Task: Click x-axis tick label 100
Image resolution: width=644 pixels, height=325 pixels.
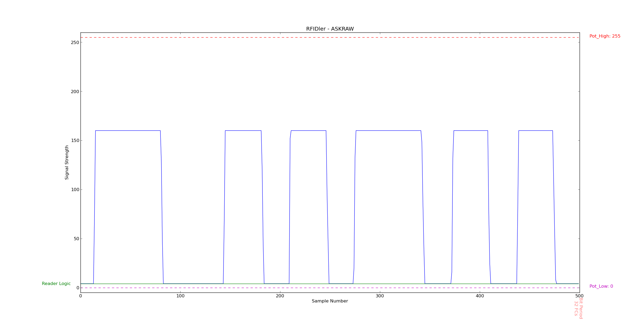Action: coord(180,296)
